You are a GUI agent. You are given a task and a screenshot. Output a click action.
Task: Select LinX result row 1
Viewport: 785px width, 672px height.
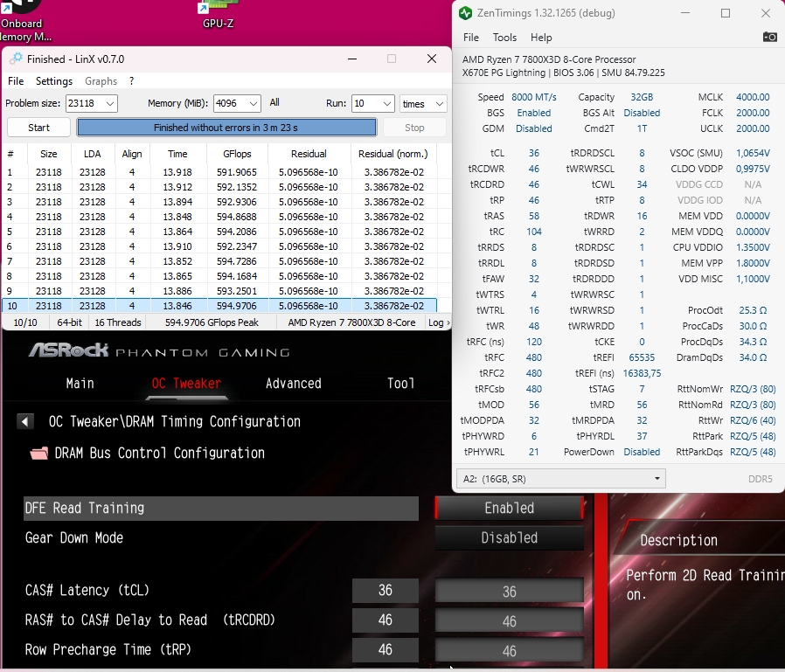tap(219, 172)
